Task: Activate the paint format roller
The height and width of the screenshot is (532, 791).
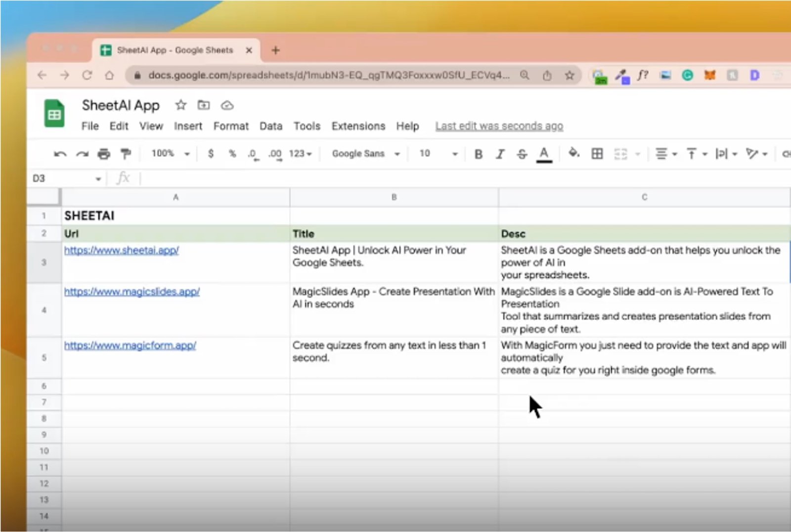Action: coord(126,154)
